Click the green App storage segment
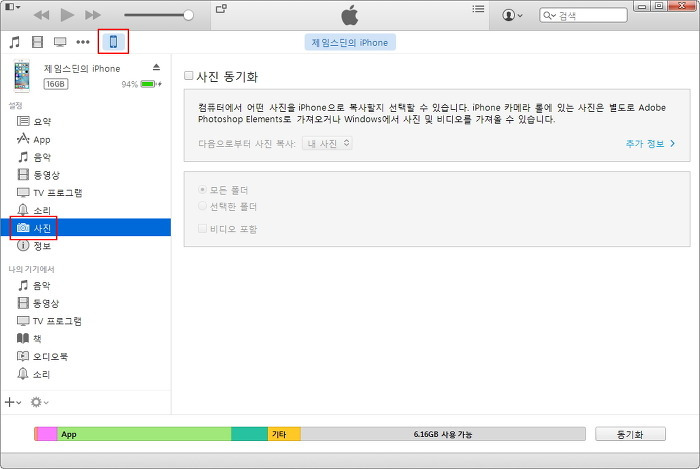Screen dimensions: 700x469 tap(144, 434)
